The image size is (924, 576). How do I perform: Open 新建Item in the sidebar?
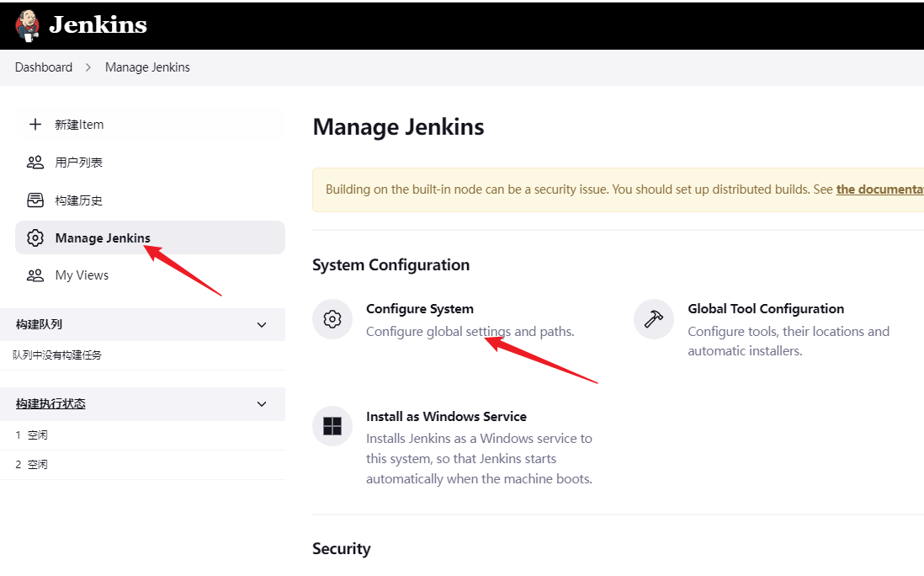[79, 125]
